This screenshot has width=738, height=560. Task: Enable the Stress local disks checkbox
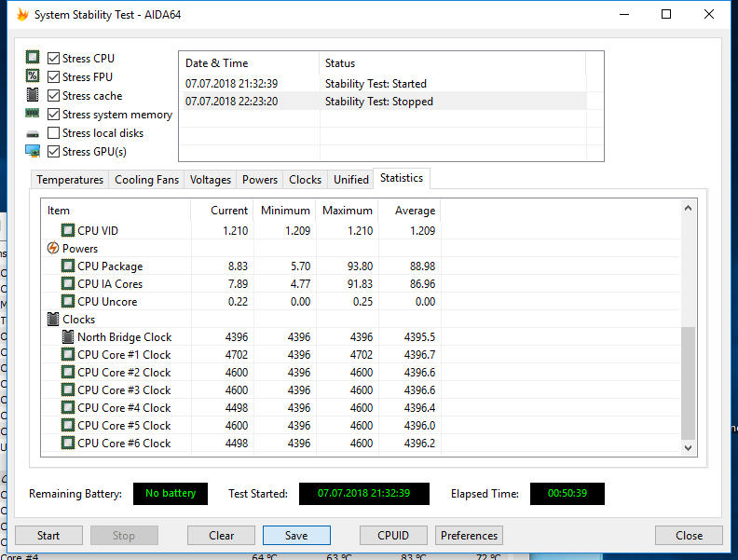pyautogui.click(x=54, y=133)
